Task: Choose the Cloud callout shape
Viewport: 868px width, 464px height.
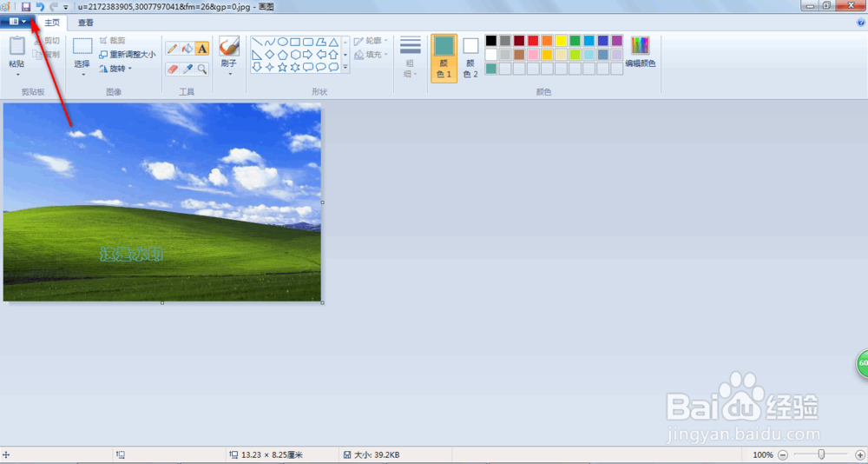Action: pos(333,67)
